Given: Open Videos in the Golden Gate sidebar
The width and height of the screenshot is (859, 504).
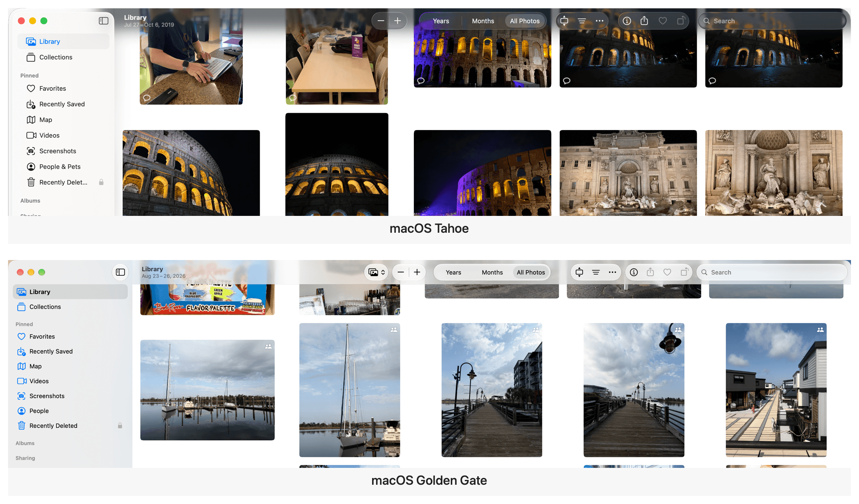Looking at the screenshot, I should pyautogui.click(x=70, y=381).
